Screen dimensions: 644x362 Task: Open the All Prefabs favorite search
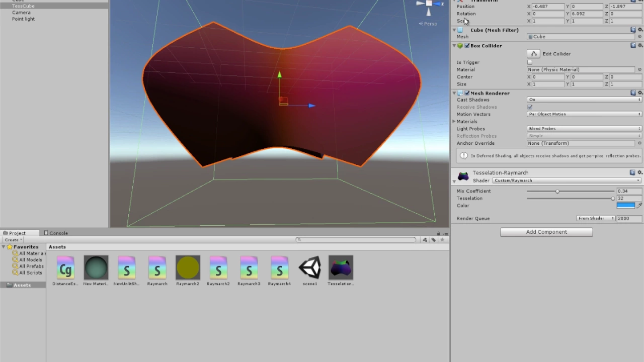[28, 266]
